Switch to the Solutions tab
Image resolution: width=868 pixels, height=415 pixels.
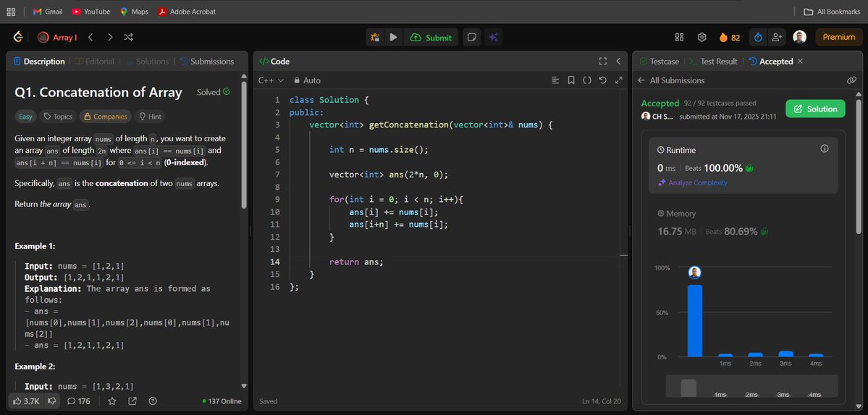147,62
